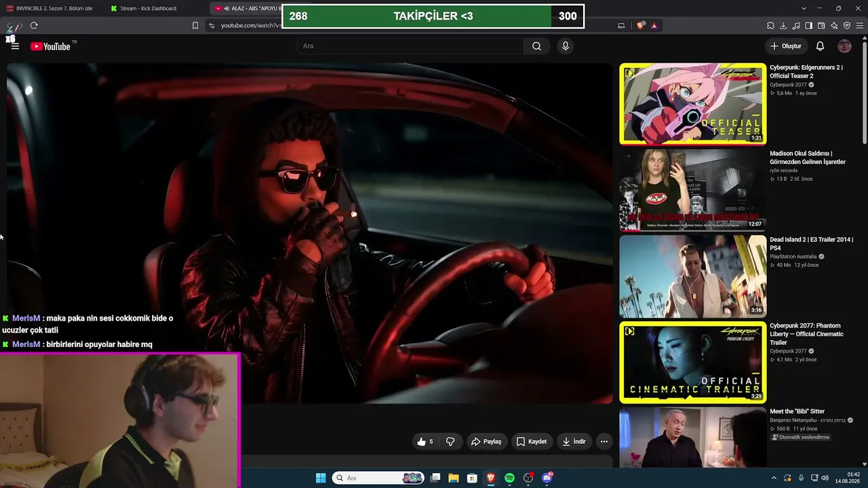Dislike the video with thumbs down

click(x=450, y=441)
